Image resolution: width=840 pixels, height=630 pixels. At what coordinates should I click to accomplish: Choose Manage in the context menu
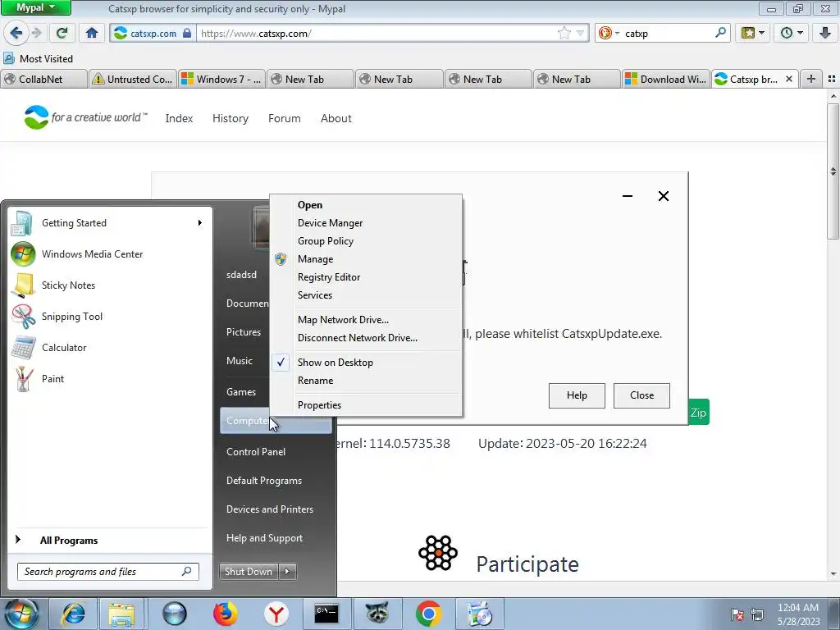tap(367, 258)
